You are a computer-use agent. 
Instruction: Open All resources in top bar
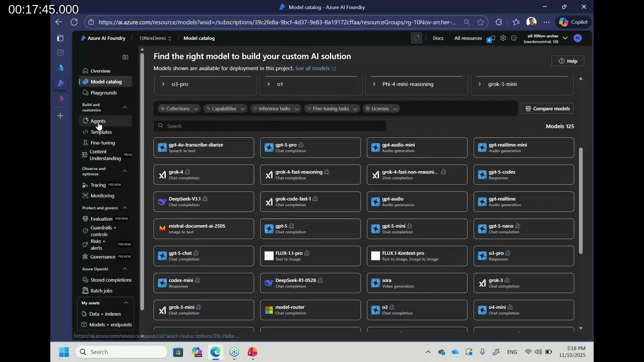[x=468, y=38]
